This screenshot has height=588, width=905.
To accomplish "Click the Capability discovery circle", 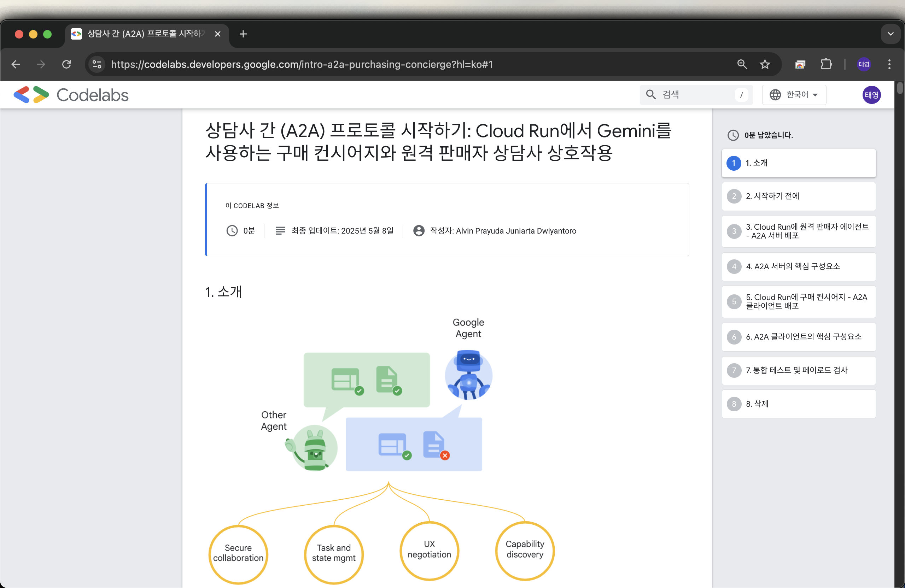I will coord(525,551).
